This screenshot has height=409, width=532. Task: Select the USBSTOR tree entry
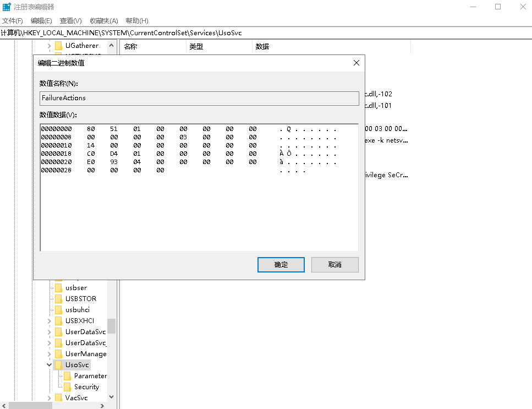(81, 299)
